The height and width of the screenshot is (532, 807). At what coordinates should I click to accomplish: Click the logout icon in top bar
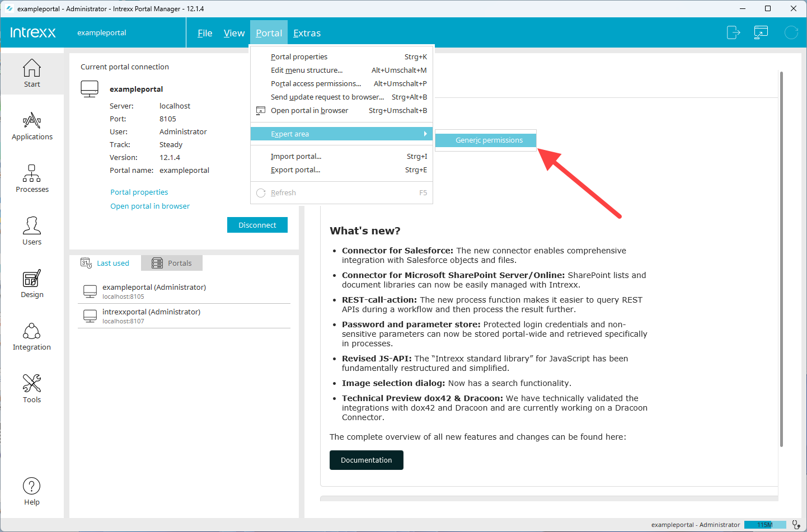pyautogui.click(x=733, y=32)
